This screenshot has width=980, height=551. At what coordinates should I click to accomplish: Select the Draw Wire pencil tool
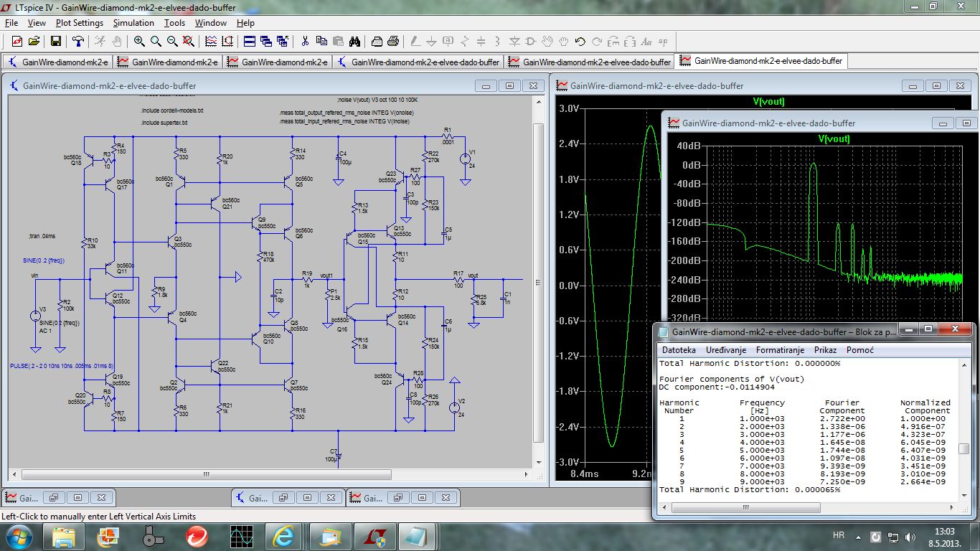tap(415, 42)
